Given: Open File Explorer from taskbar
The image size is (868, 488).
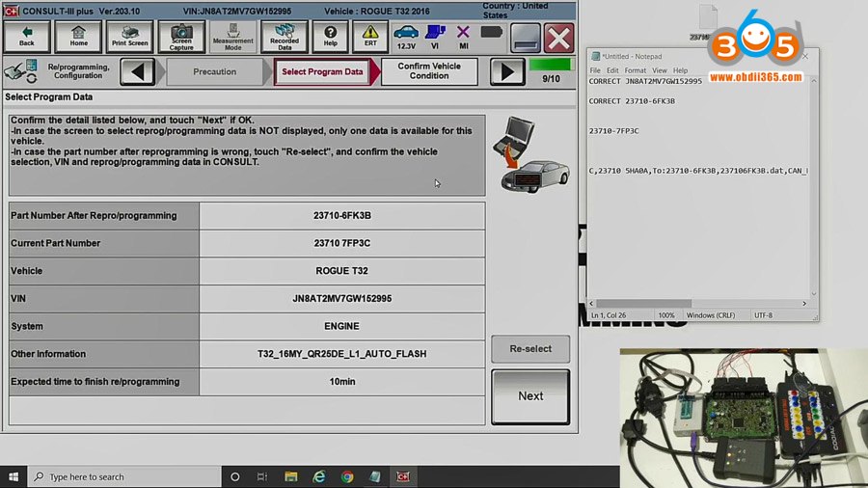Looking at the screenshot, I should click(290, 476).
